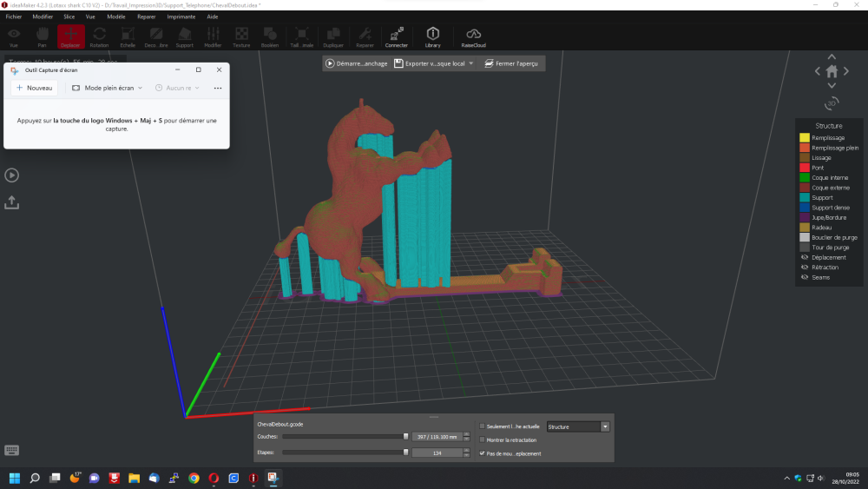Viewport: 868px width, 489px height.
Task: Click the upload icon on left sidebar
Action: 12,202
